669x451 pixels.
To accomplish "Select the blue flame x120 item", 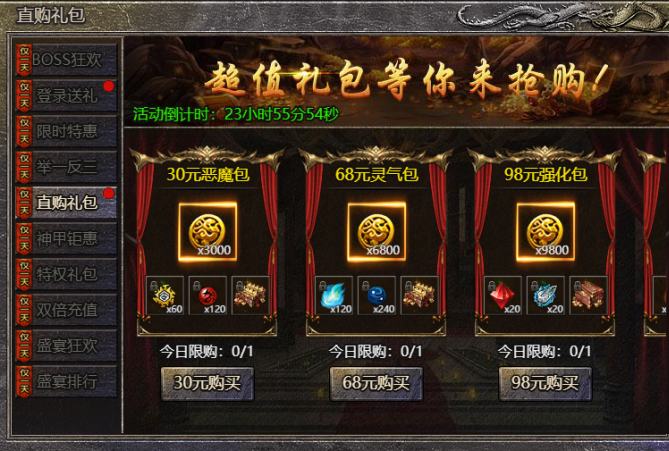I will click(x=334, y=295).
